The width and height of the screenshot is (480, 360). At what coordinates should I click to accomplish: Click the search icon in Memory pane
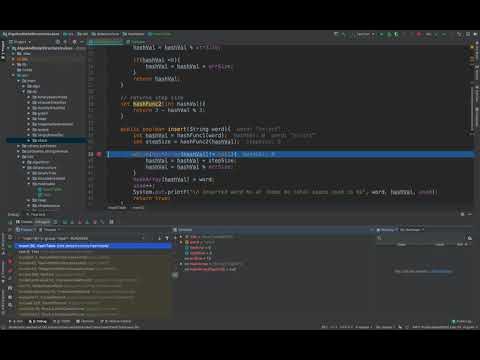(x=379, y=238)
